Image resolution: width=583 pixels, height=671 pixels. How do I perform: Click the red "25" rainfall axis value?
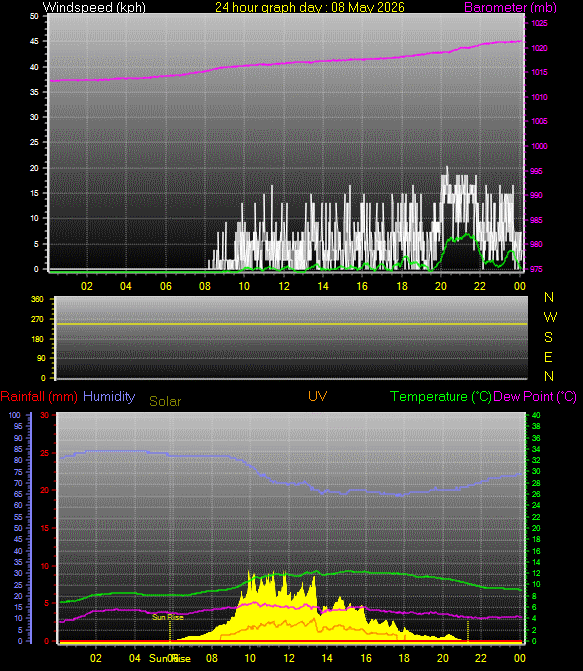click(45, 453)
